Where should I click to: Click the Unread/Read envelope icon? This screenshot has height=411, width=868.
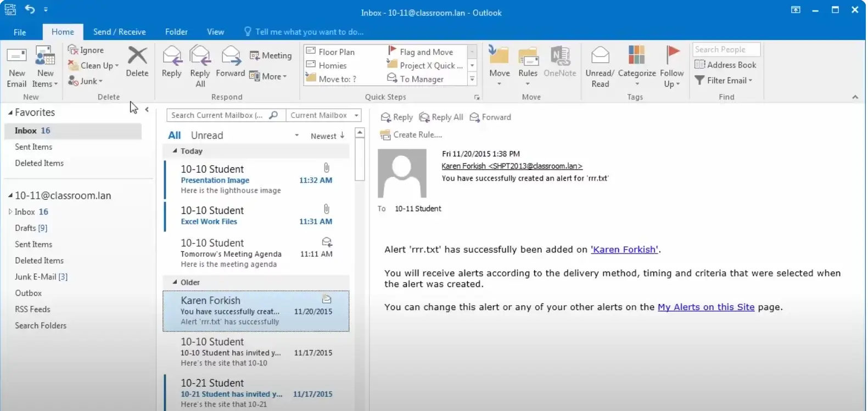tap(600, 56)
